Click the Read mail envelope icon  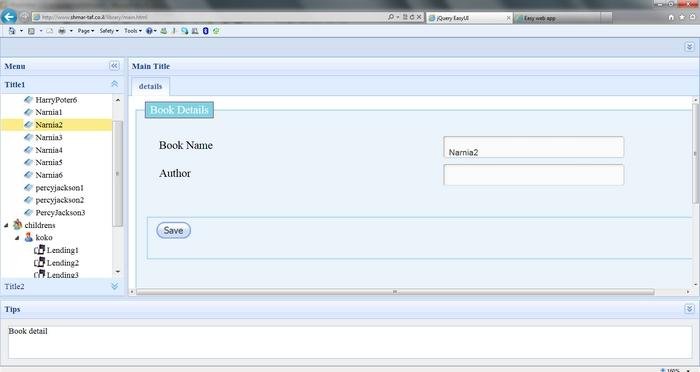(50, 31)
